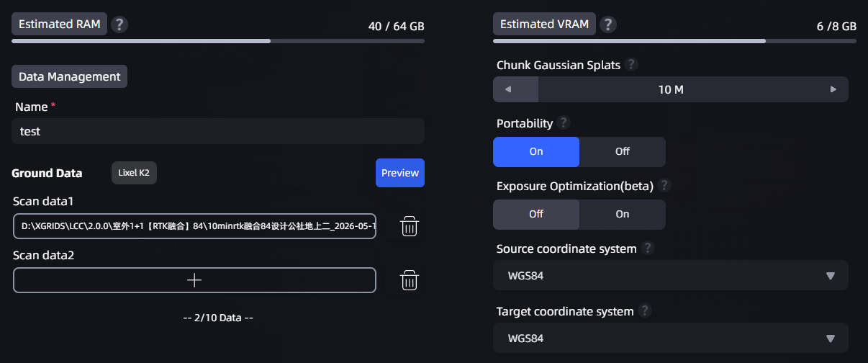Click the Preview button
This screenshot has height=363, width=868.
point(400,173)
